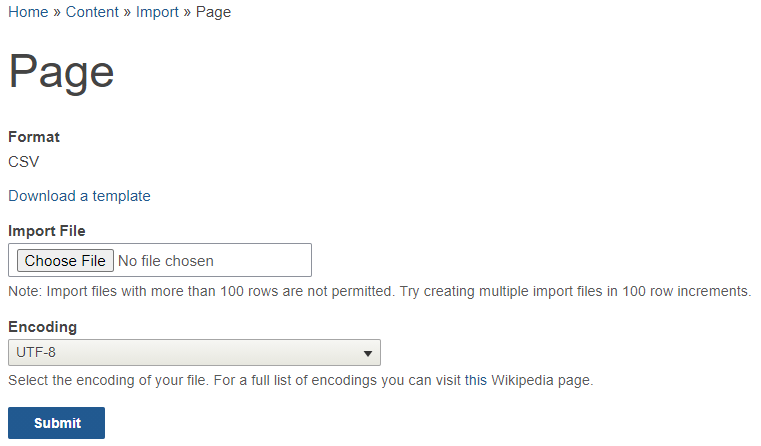Click the Import File label
Viewport: 761px width, 446px height.
pos(47,231)
